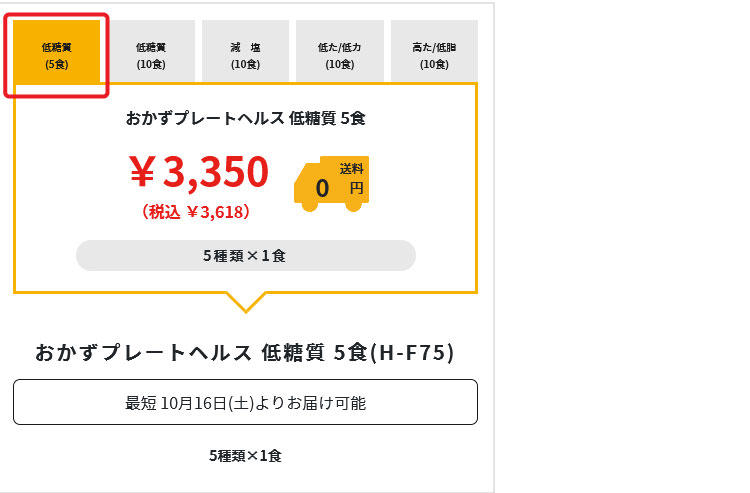750x493 pixels.
Task: Click the 円 character on the truck
Action: 356,188
